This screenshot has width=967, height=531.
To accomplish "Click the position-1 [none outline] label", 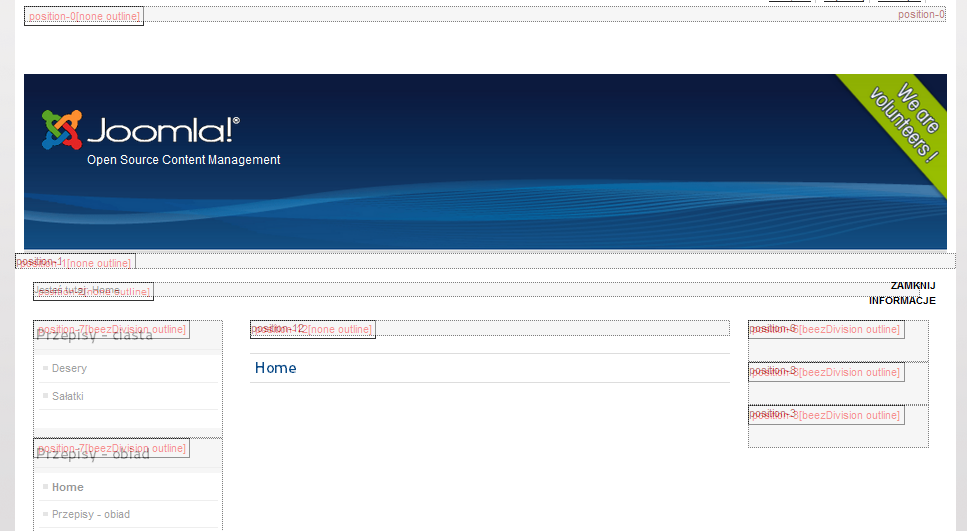I will point(75,262).
